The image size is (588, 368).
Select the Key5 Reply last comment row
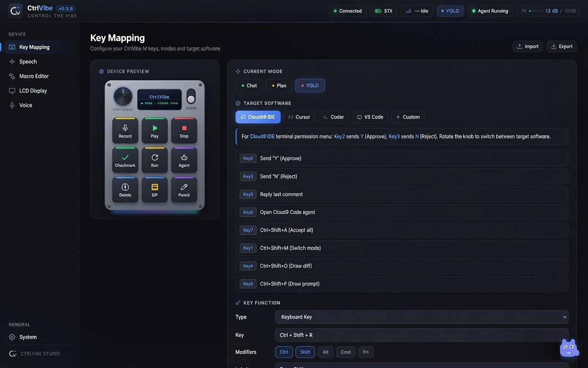[x=402, y=194]
